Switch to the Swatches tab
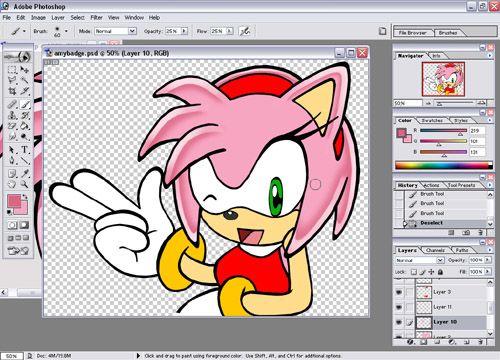Image resolution: width=500 pixels, height=360 pixels. point(432,120)
